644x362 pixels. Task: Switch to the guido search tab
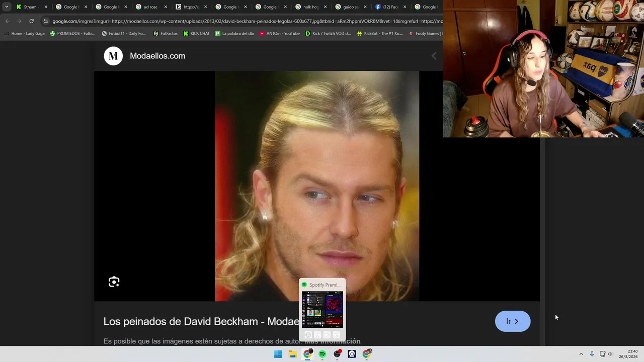(351, 7)
